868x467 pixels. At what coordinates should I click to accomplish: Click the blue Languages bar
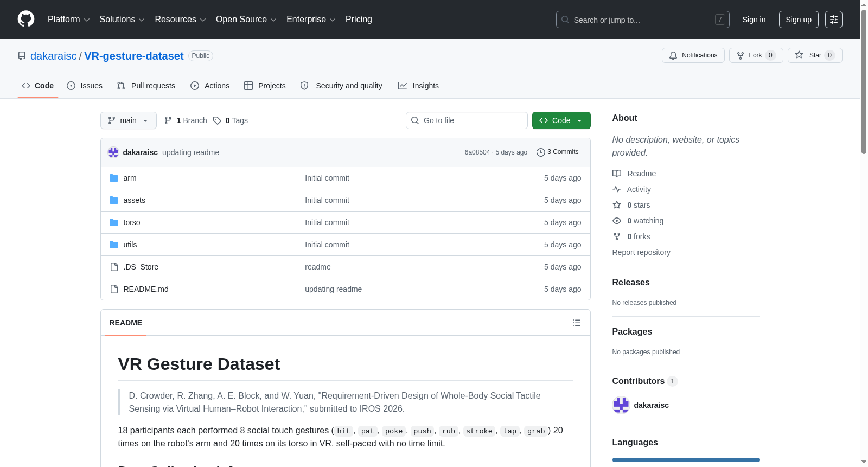tap(686, 460)
